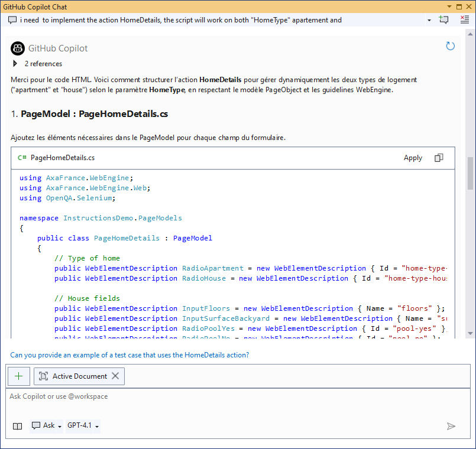Open the GPT-4.1 model picker
This screenshot has height=449, width=476.
[x=83, y=425]
